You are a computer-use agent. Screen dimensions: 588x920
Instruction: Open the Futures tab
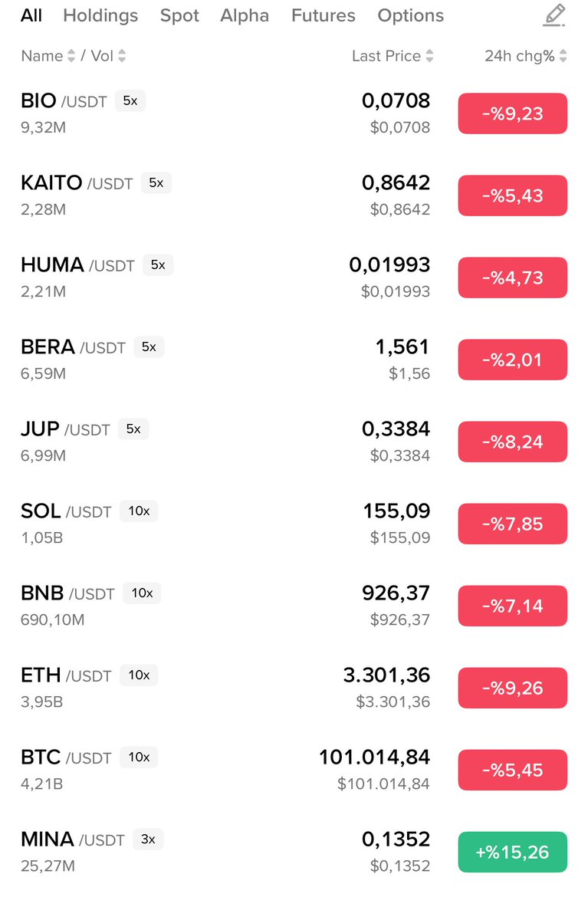[323, 15]
